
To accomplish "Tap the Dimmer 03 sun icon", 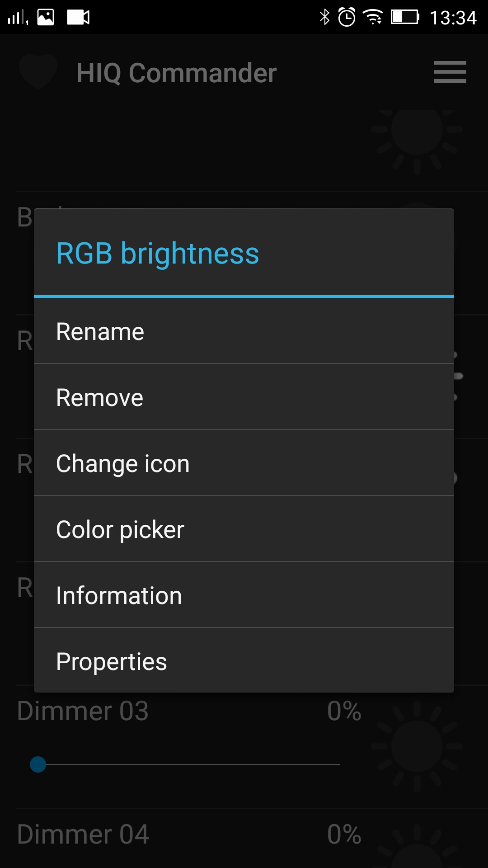I will point(417,746).
